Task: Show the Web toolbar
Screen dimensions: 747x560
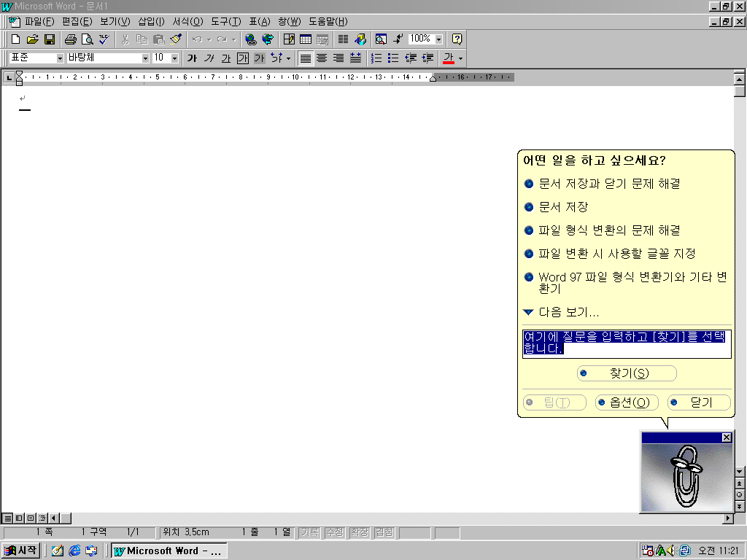Action: pyautogui.click(x=268, y=39)
